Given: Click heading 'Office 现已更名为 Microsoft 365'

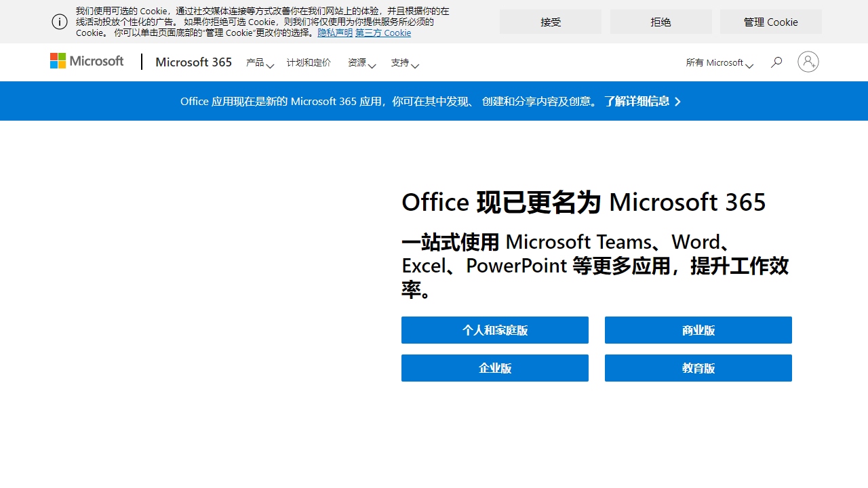Looking at the screenshot, I should pyautogui.click(x=584, y=202).
